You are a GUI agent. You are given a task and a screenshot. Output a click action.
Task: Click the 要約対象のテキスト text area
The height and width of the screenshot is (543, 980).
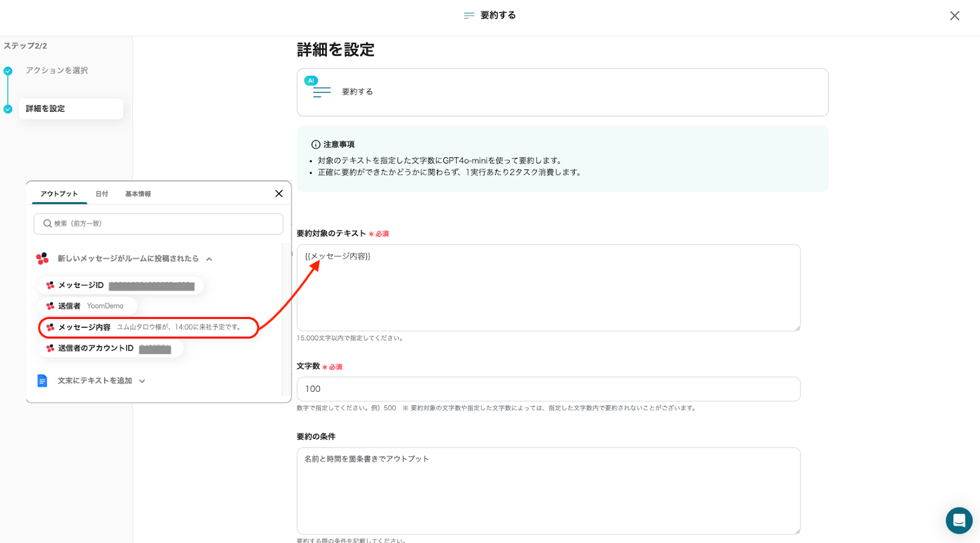[549, 288]
